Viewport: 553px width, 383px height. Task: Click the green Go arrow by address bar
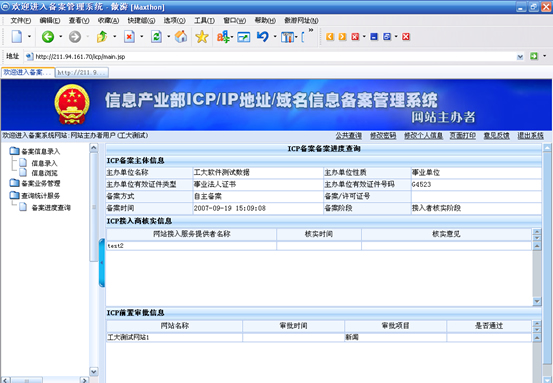[534, 56]
